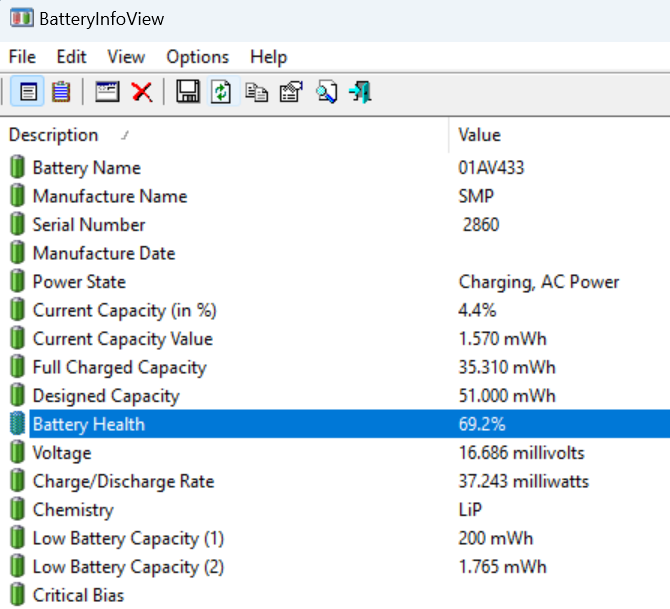Select the Chemistry row label
This screenshot has height=609, width=670.
click(73, 510)
